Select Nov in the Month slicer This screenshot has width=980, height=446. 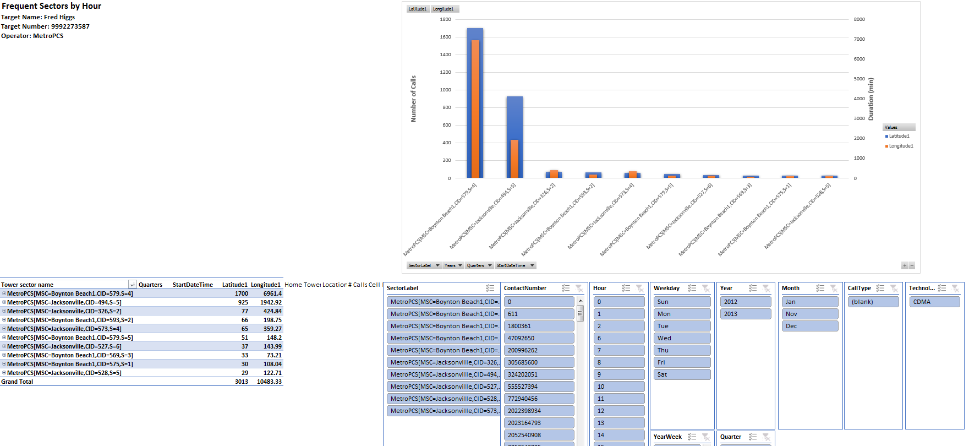[809, 314]
